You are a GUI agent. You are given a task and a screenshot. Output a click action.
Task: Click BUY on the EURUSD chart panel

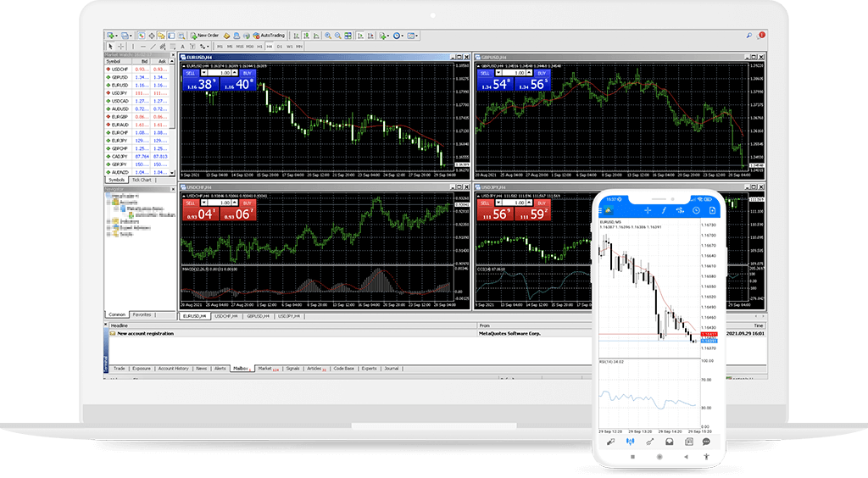[247, 73]
